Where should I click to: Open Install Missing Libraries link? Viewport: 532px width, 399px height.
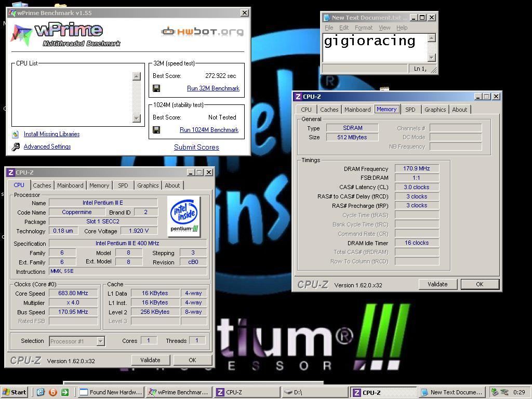coord(51,134)
